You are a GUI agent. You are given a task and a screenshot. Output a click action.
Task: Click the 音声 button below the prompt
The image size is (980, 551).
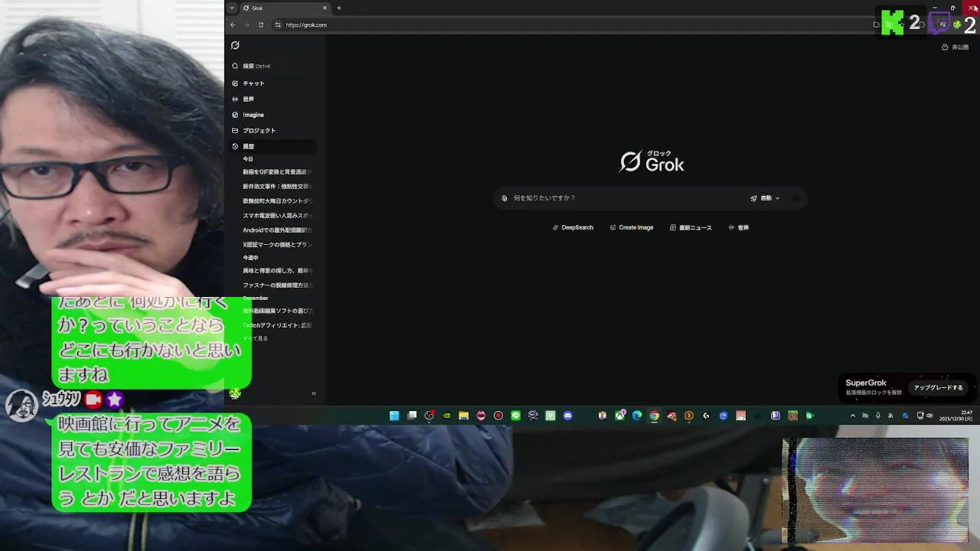pyautogui.click(x=739, y=227)
